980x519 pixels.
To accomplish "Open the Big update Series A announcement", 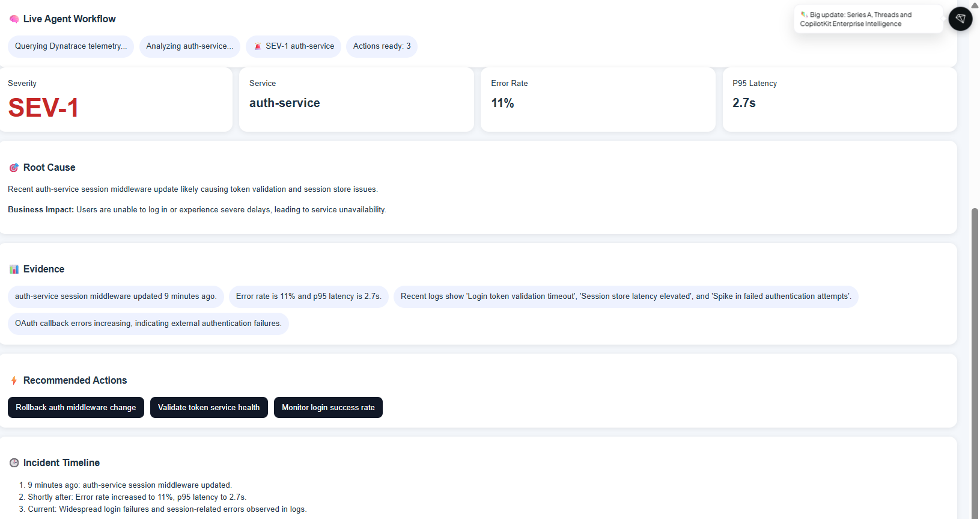I will (868, 19).
